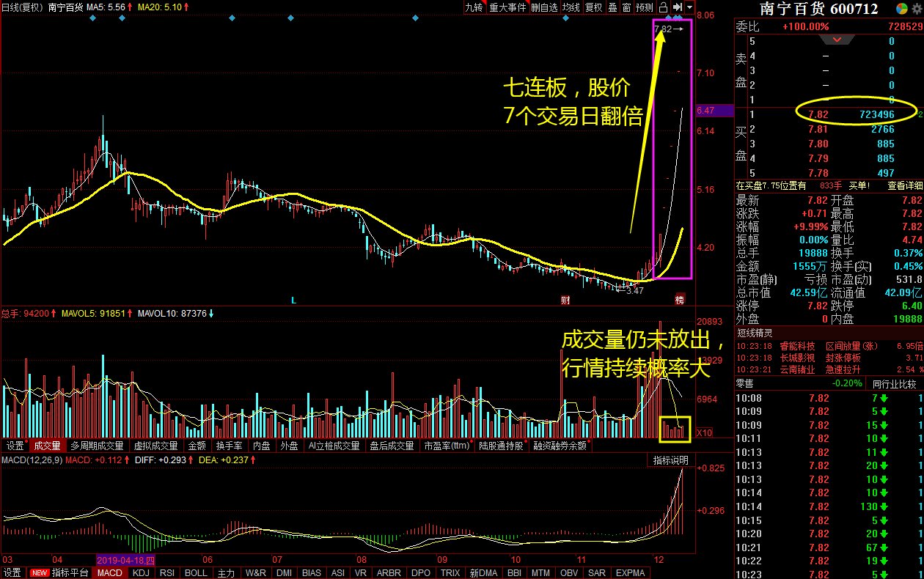The width and height of the screenshot is (924, 579).
Task: Switch to the KDJ indicator
Action: 141,572
